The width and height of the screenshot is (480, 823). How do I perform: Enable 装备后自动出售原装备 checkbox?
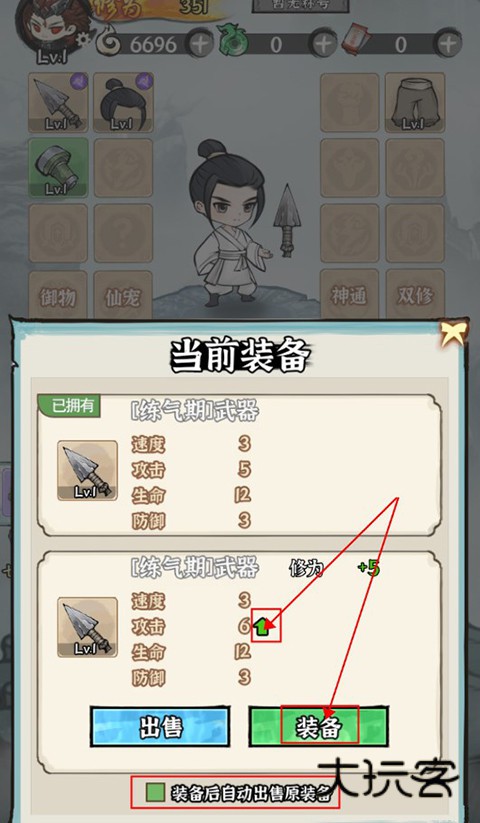coord(156,793)
